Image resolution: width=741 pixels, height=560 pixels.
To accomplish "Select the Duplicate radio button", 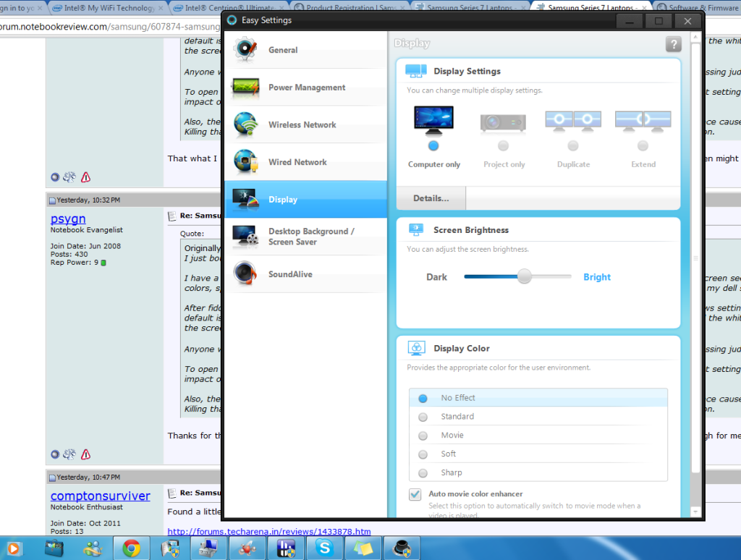I will (573, 145).
